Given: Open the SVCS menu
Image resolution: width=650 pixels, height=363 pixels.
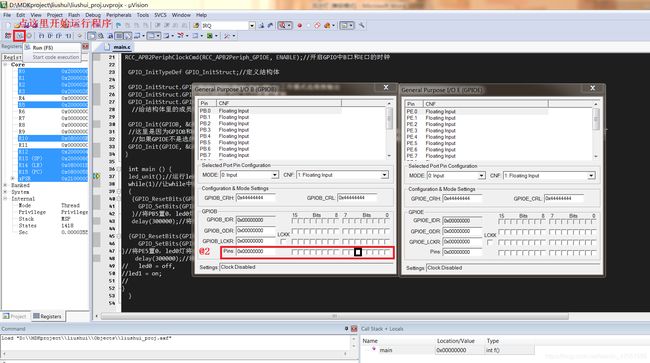Looking at the screenshot, I should (x=160, y=15).
